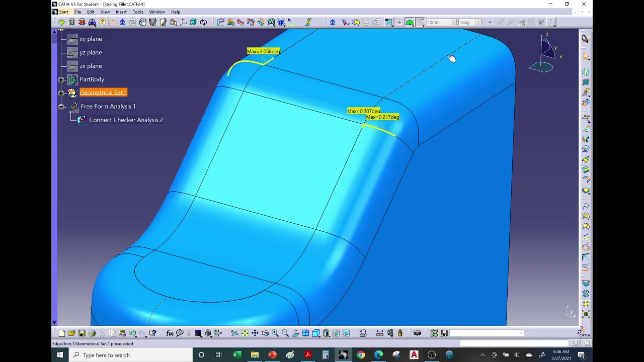Select xy plane in the tree
This screenshot has height=362, width=644.
click(91, 39)
